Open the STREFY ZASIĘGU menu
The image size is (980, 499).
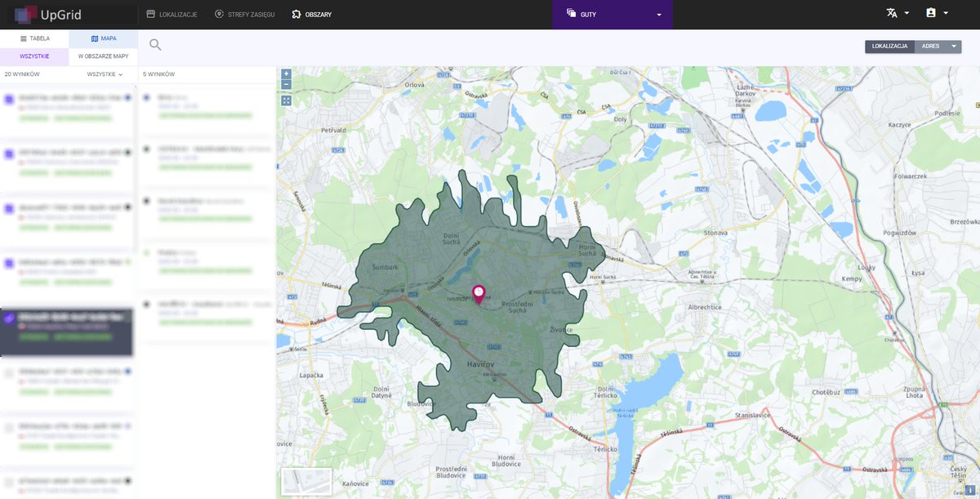click(245, 15)
